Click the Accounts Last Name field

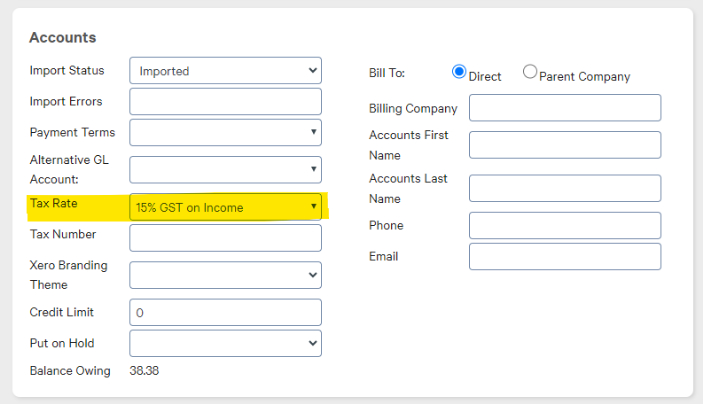(565, 188)
